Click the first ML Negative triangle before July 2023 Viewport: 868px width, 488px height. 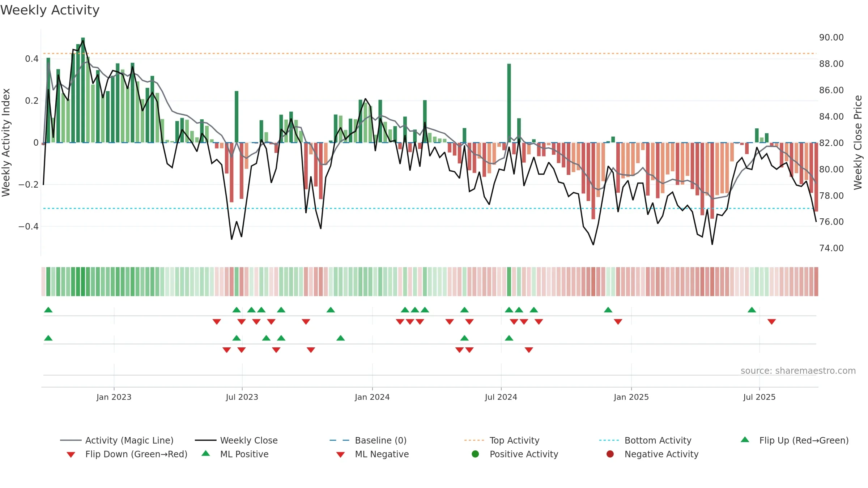(x=227, y=350)
